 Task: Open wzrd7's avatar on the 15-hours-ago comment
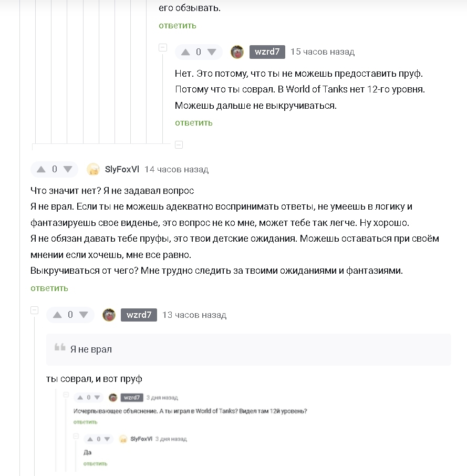point(237,52)
